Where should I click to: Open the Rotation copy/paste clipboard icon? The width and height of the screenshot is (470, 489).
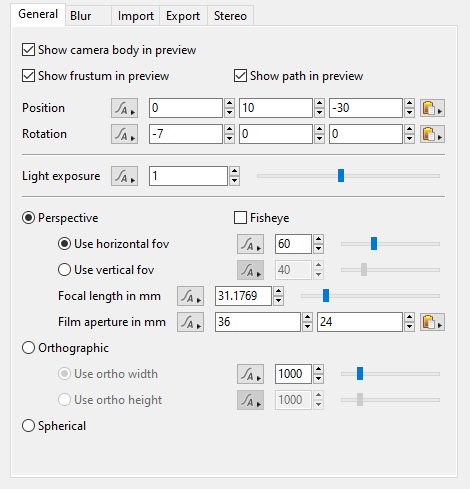pos(432,134)
